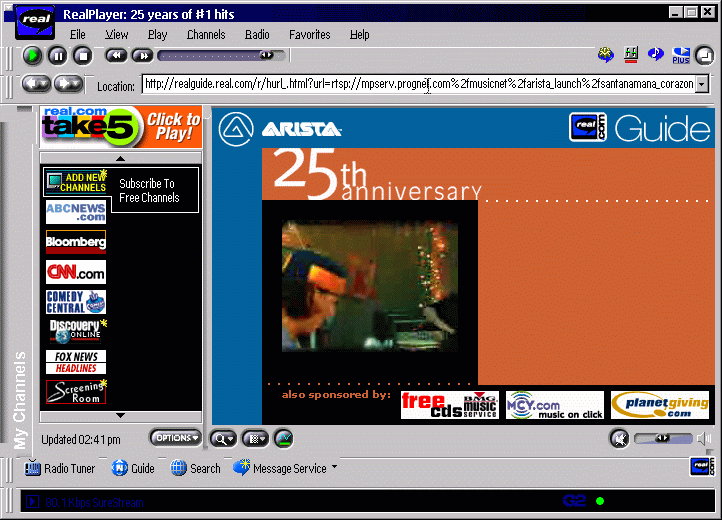Open the Radio Tuner
The image size is (722, 520).
click(60, 468)
